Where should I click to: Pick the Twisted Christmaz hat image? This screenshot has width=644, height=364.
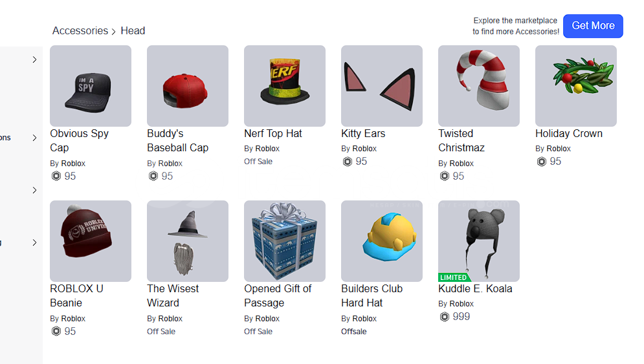pyautogui.click(x=479, y=86)
